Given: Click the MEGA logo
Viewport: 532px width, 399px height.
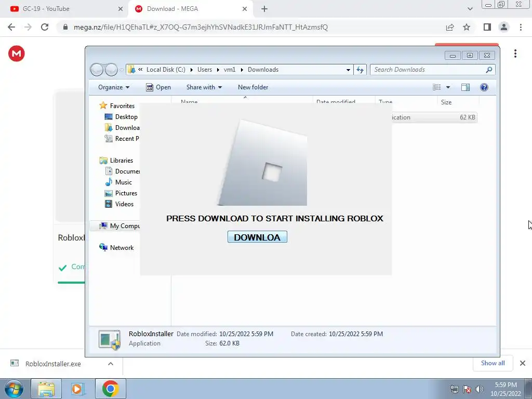Looking at the screenshot, I should point(16,54).
